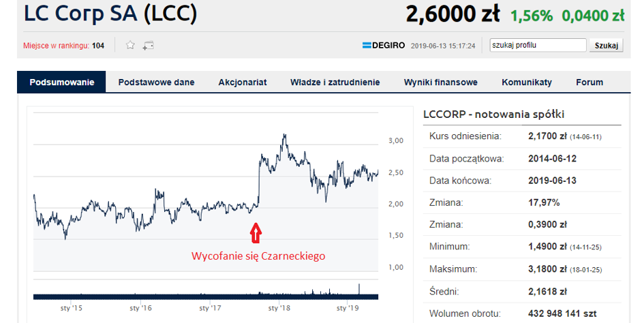This screenshot has height=323, width=644.
Task: Click the add-to-portfolio icon beside the star
Action: [x=149, y=46]
